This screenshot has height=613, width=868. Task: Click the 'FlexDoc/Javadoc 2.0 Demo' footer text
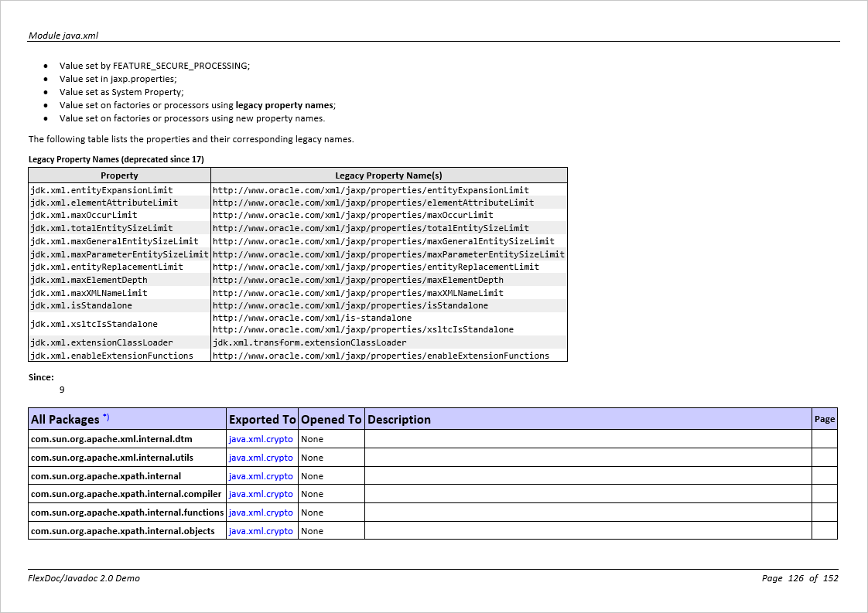tap(84, 578)
